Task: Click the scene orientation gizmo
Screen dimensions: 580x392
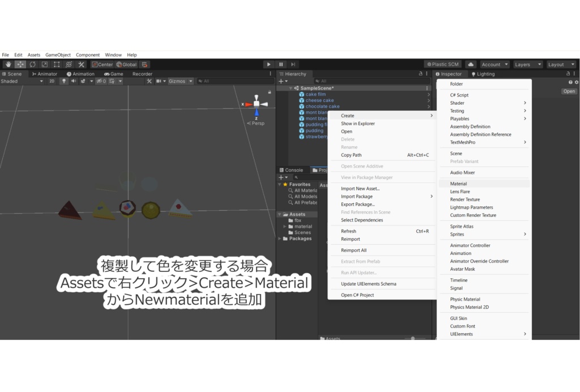Action: (256, 104)
